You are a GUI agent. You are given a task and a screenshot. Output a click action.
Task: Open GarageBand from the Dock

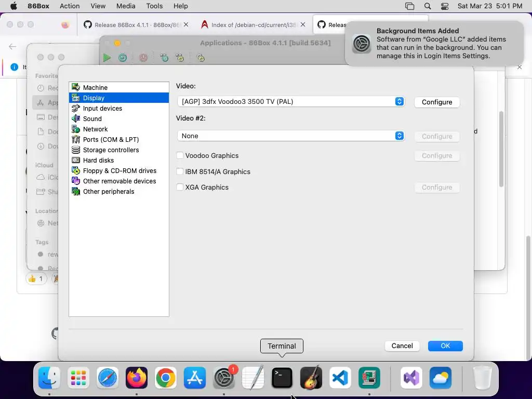[311, 378]
